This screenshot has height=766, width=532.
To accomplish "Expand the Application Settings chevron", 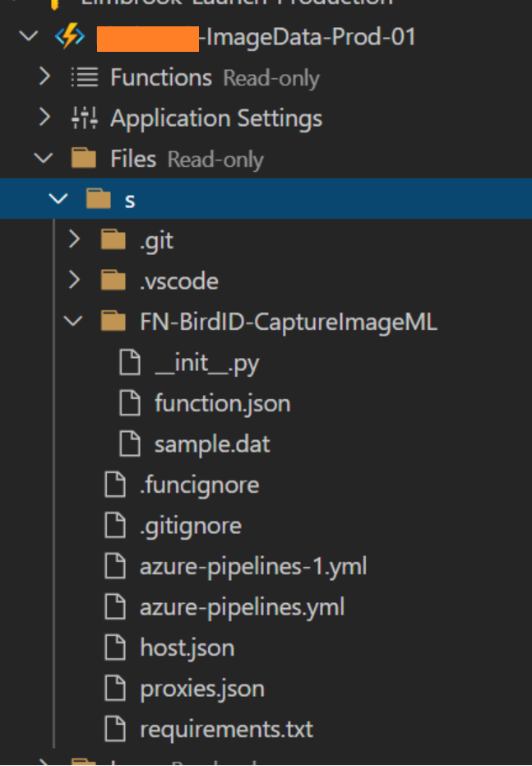I will pyautogui.click(x=44, y=118).
